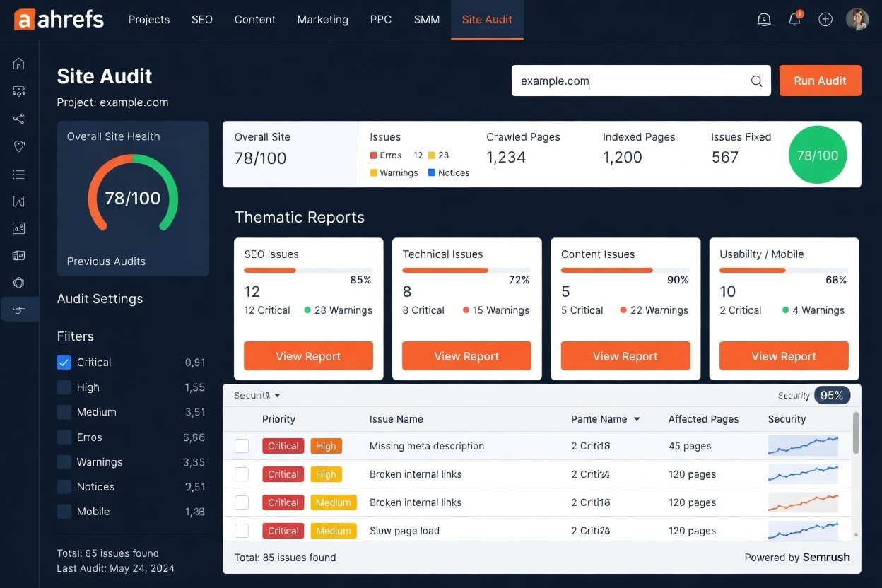The image size is (882, 588).
Task: Click the plus icon in the top bar
Action: [825, 19]
